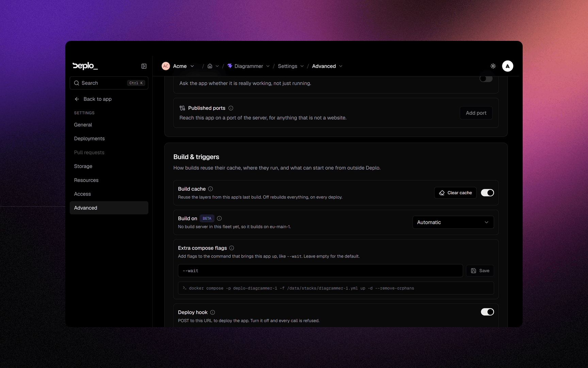
Task: Click the Diagrammer breadcrumb link
Action: (249, 66)
